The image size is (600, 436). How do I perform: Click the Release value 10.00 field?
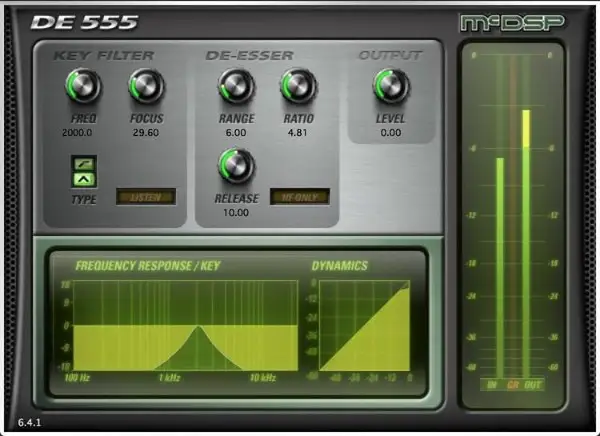[x=236, y=212]
